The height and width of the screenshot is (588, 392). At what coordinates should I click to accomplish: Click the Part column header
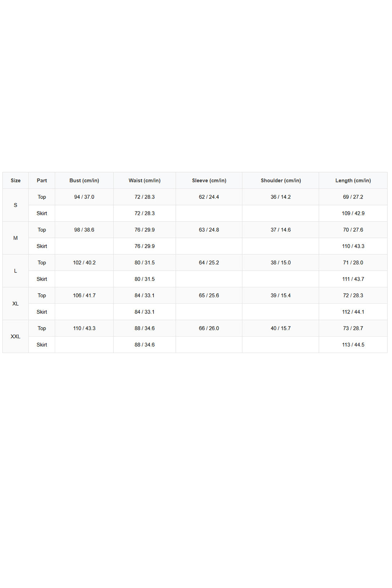click(x=42, y=181)
